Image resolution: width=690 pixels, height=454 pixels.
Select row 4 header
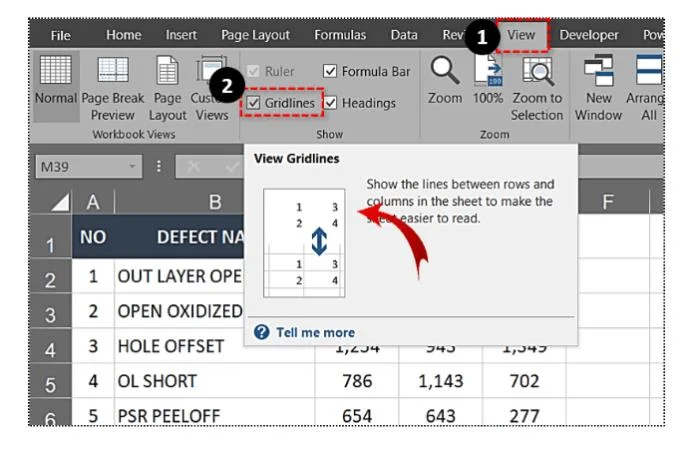click(x=50, y=346)
